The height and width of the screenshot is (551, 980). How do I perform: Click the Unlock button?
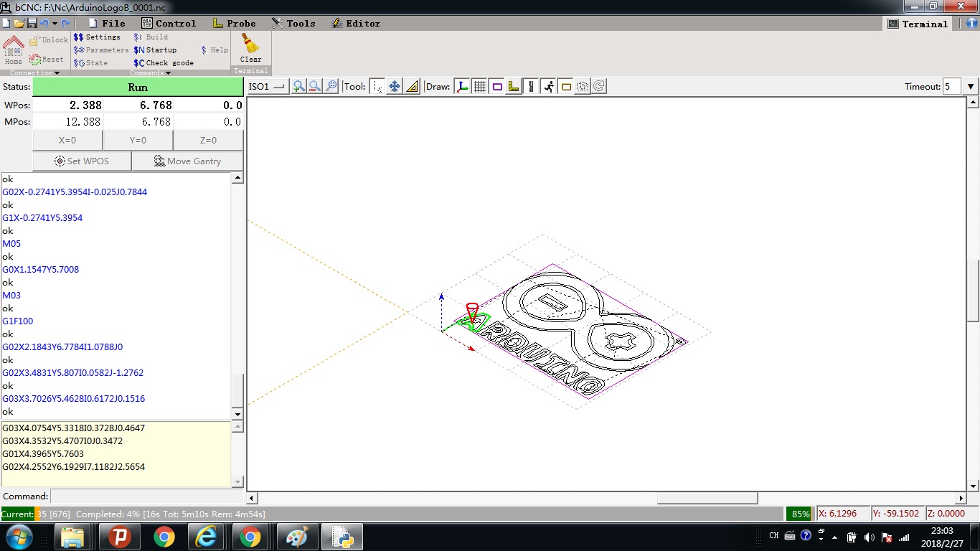coord(49,40)
